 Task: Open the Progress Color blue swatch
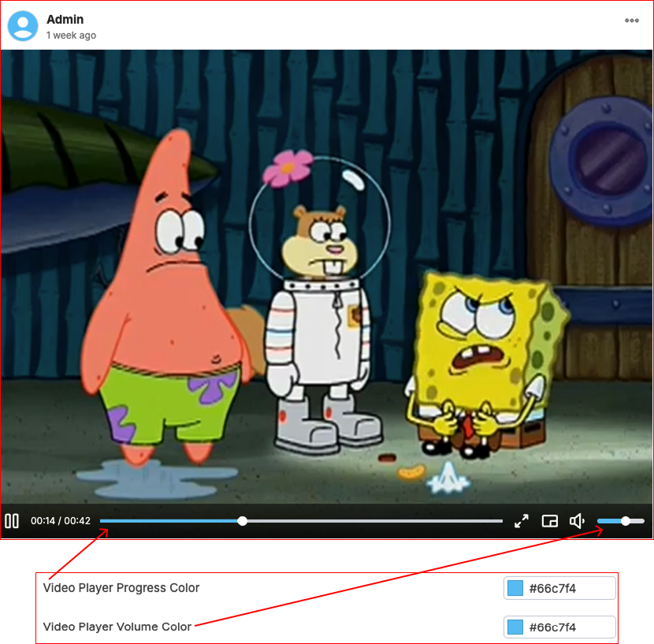515,588
